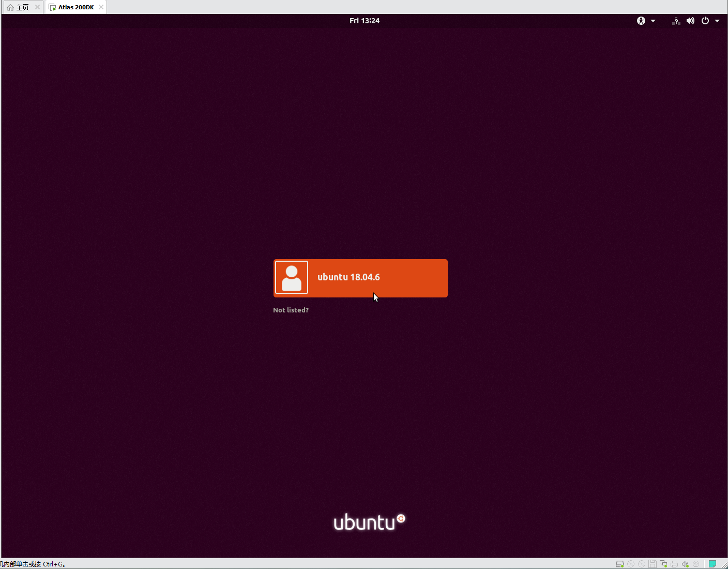Click the status text mentioning Ctrl+G
Image resolution: width=728 pixels, height=569 pixels.
[x=33, y=564]
